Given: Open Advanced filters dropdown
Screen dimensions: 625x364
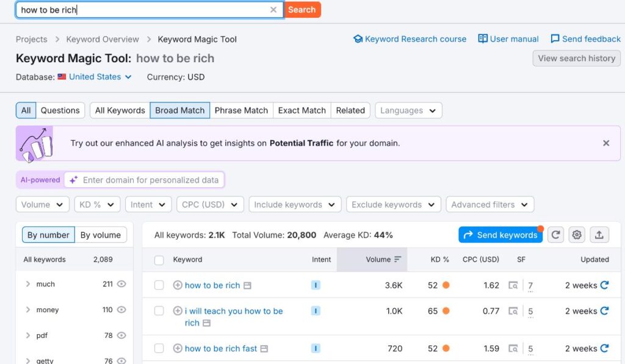Looking at the screenshot, I should (490, 205).
